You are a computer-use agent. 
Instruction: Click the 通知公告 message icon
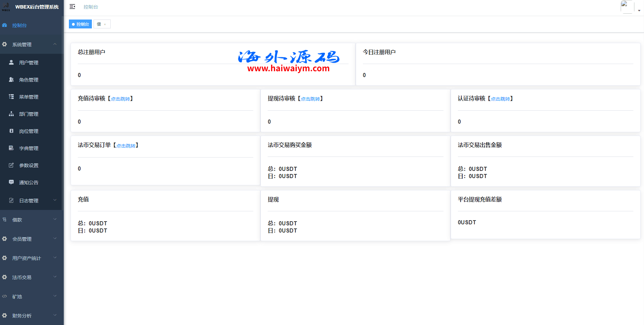pos(11,182)
